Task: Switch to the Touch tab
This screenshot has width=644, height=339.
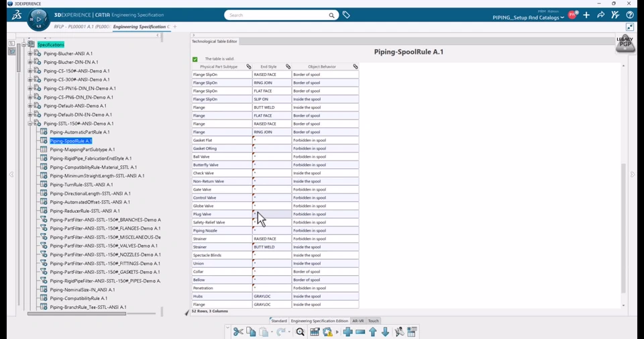Action: point(374,321)
